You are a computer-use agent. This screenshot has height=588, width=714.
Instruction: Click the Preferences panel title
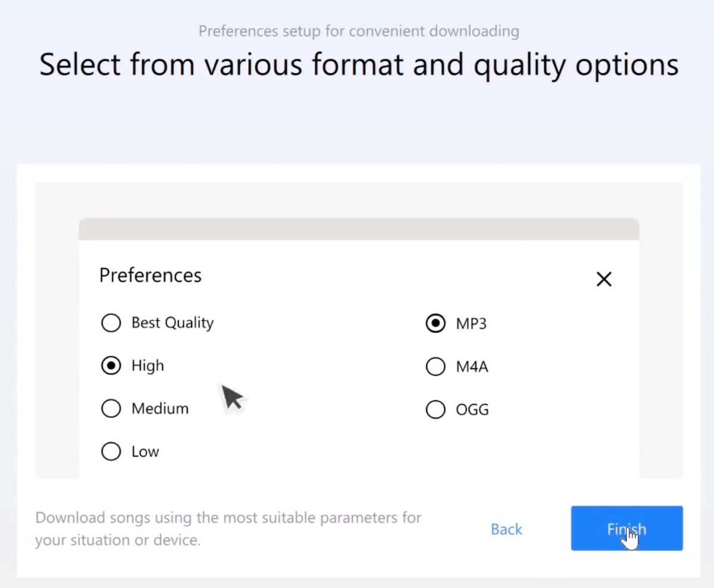(151, 275)
